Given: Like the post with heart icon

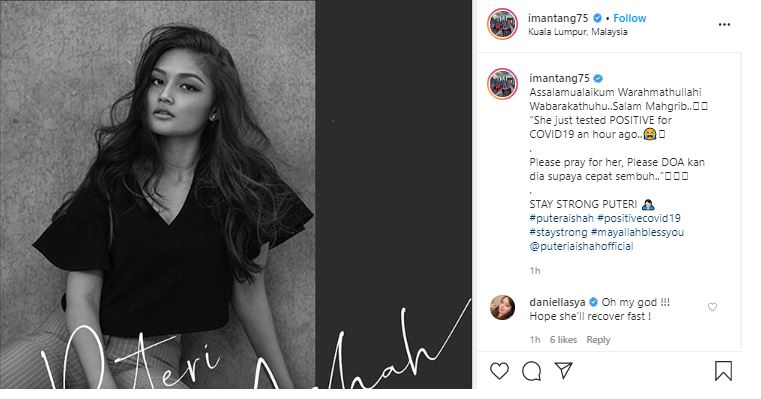Looking at the screenshot, I should pos(499,371).
